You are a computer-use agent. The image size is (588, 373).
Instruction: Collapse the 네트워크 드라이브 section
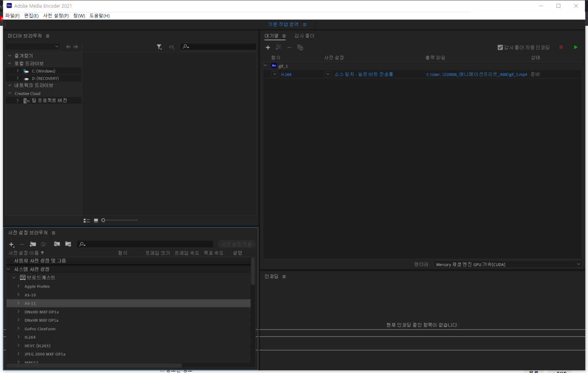coord(10,85)
